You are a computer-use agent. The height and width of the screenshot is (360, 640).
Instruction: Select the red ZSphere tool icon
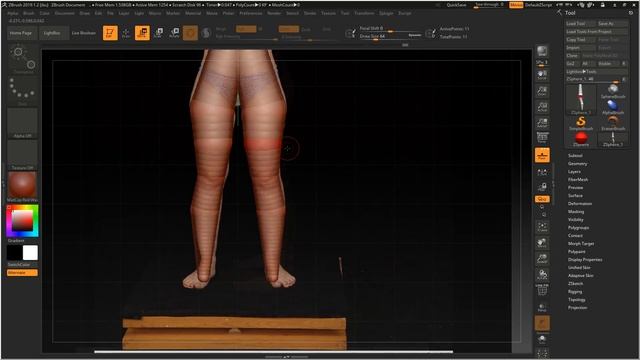click(x=580, y=139)
